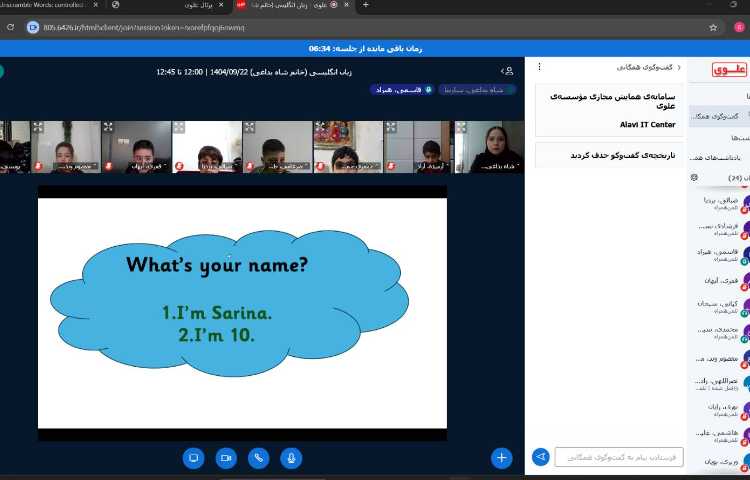This screenshot has height=480, width=750.
Task: Open a new browser tab
Action: (x=365, y=5)
